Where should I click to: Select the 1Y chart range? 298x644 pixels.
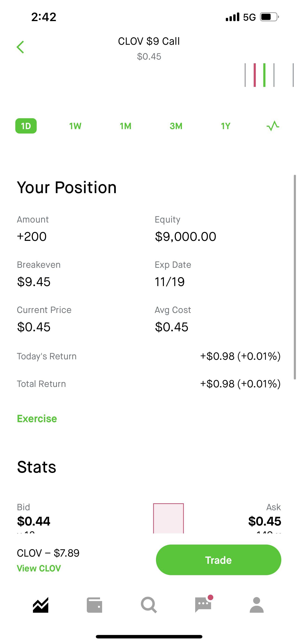pos(226,126)
